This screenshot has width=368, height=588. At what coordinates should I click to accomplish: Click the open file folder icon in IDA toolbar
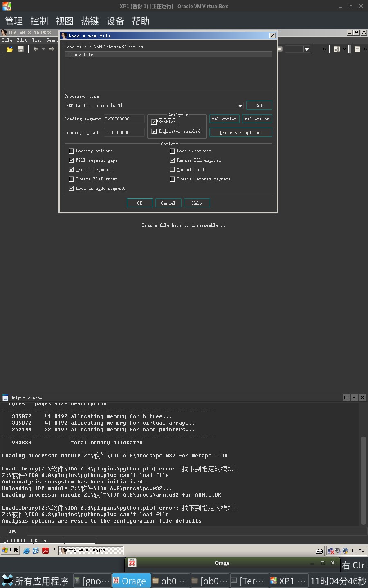click(9, 49)
